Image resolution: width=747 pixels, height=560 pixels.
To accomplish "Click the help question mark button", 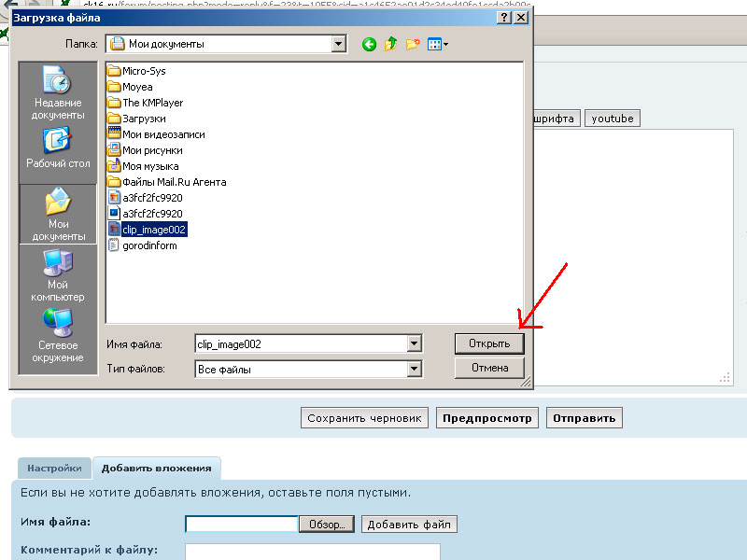I will (x=503, y=18).
